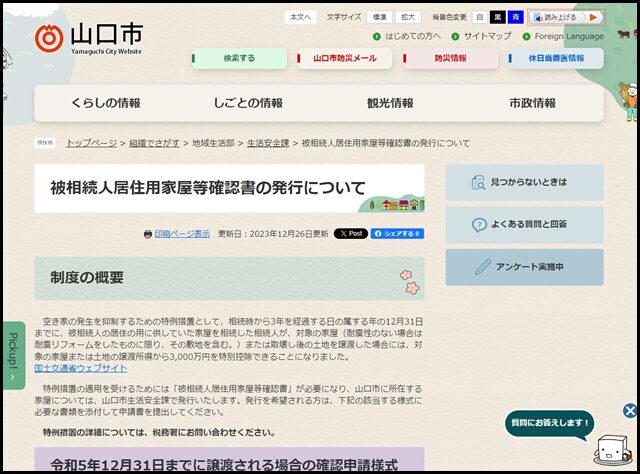Share the page with X Post

[x=351, y=234]
